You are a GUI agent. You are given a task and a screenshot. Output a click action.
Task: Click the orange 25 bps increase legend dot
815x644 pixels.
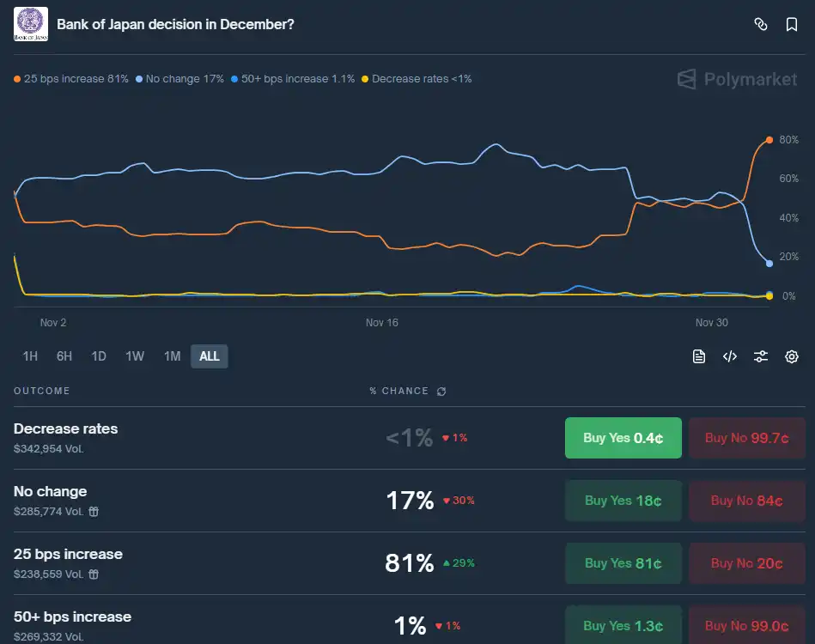[x=17, y=79]
